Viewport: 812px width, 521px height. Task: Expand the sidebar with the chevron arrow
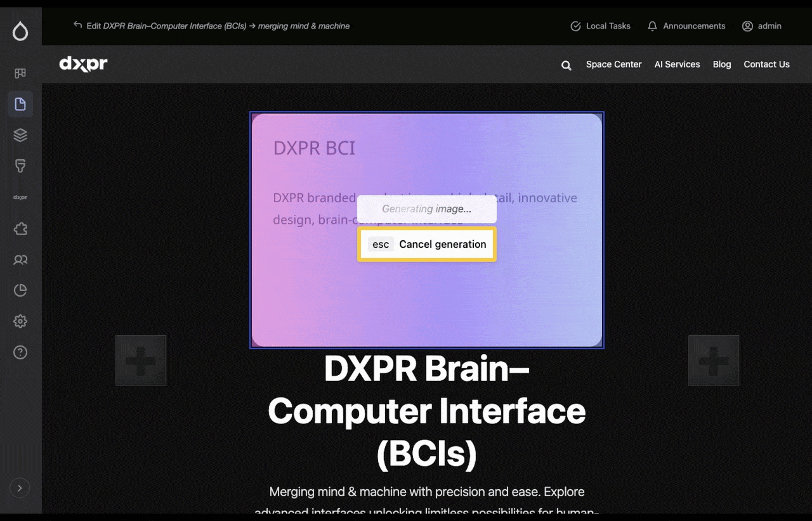(19, 487)
